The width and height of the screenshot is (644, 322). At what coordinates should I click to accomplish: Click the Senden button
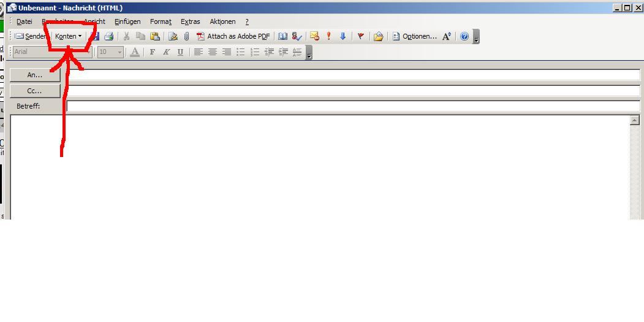30,36
